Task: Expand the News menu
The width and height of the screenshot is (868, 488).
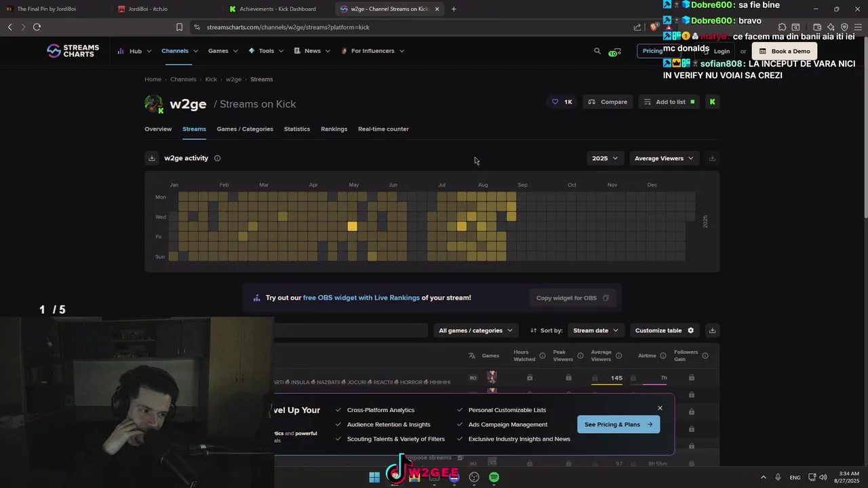Action: 312,51
